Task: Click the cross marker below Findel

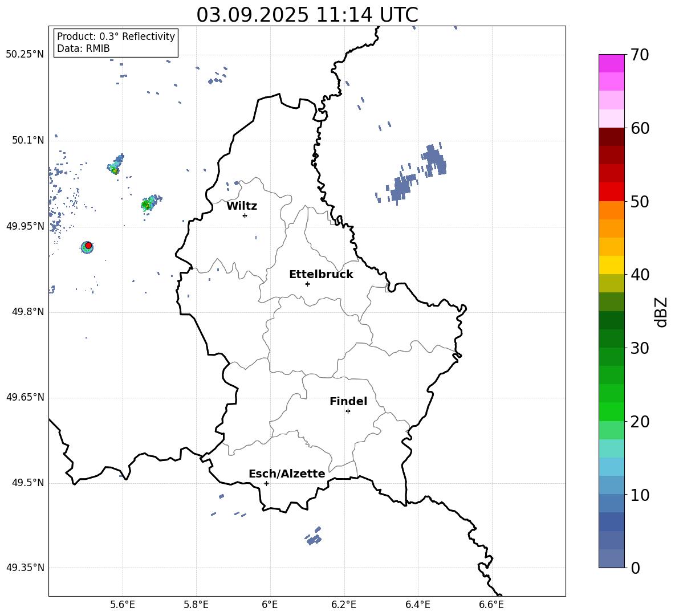Action: [x=348, y=411]
